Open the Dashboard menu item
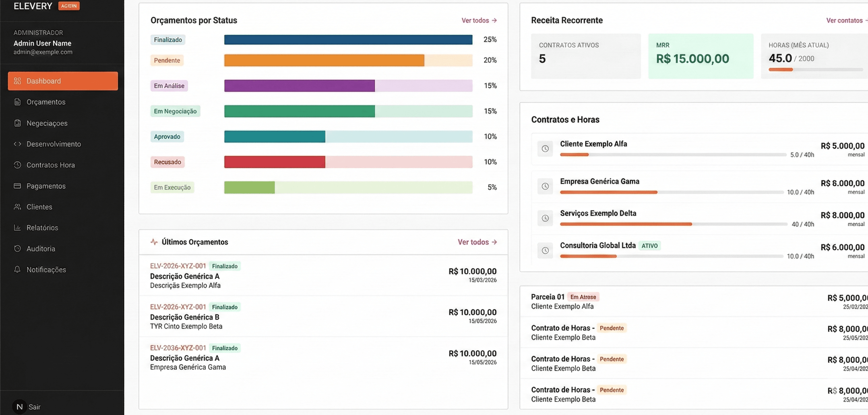868x415 pixels. pos(63,81)
